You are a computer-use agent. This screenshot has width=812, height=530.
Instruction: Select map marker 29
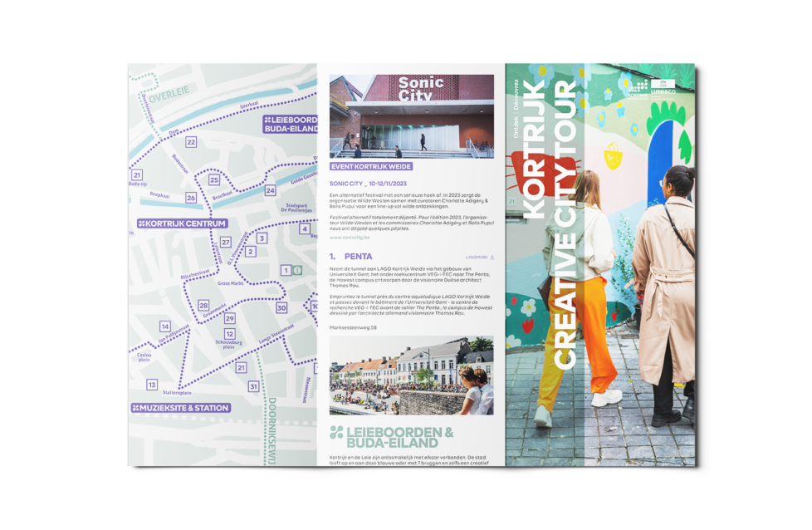click(229, 318)
